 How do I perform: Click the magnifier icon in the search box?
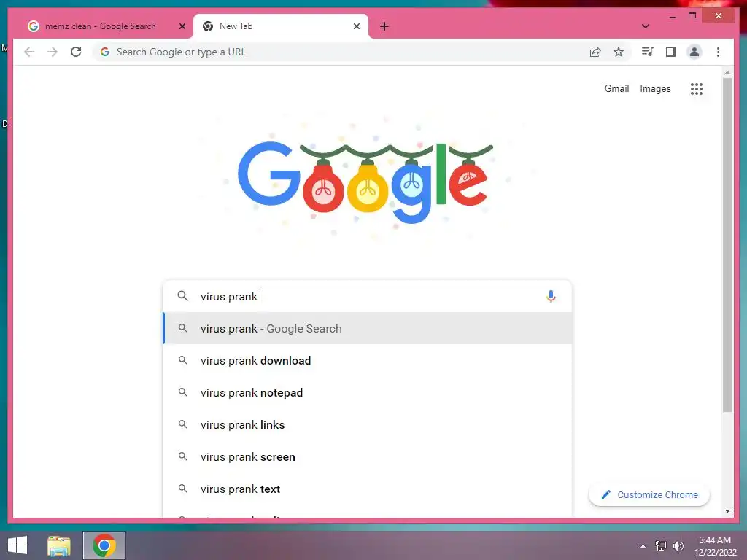point(182,296)
